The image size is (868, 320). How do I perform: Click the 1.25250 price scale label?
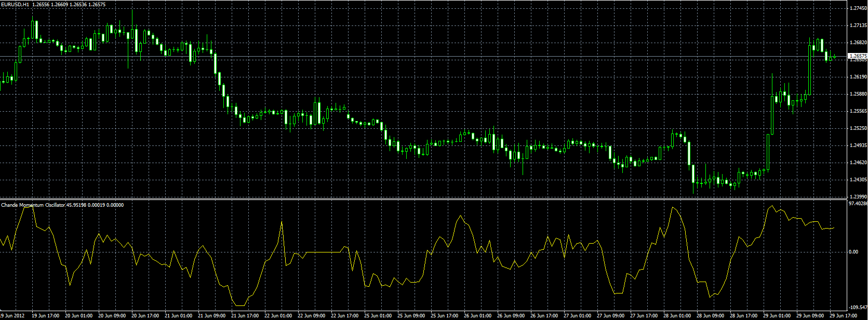coord(858,128)
